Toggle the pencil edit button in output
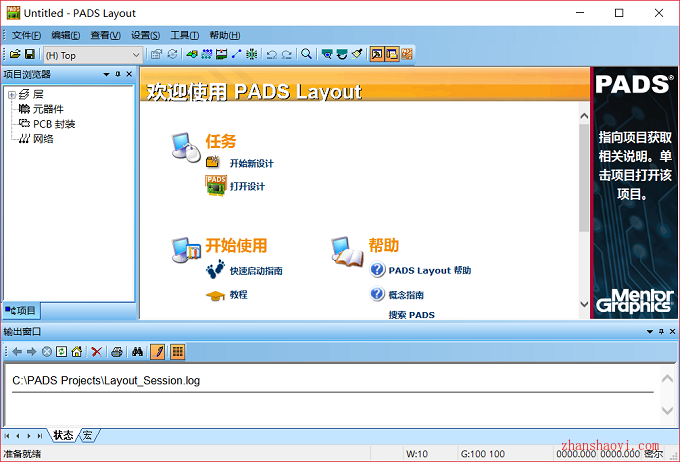 [x=158, y=352]
